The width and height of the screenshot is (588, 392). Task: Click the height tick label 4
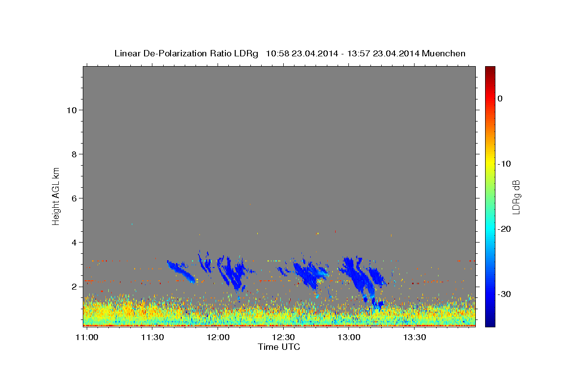point(74,243)
